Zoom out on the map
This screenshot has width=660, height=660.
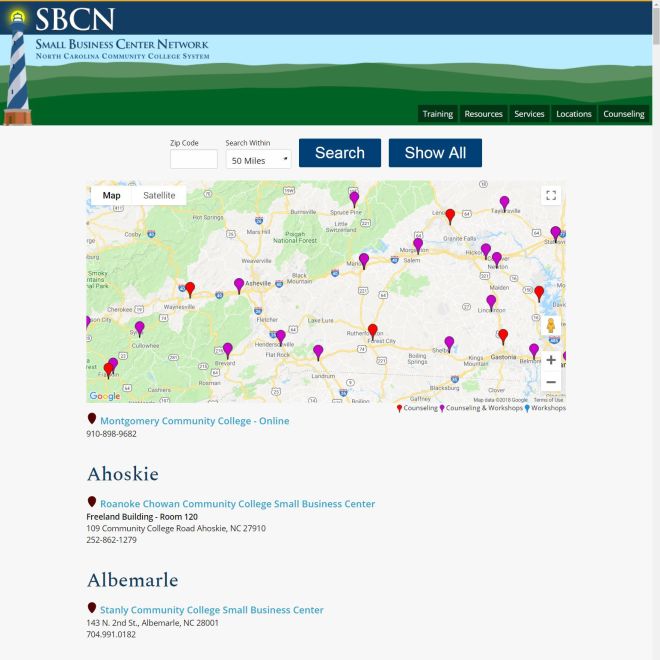coord(550,382)
